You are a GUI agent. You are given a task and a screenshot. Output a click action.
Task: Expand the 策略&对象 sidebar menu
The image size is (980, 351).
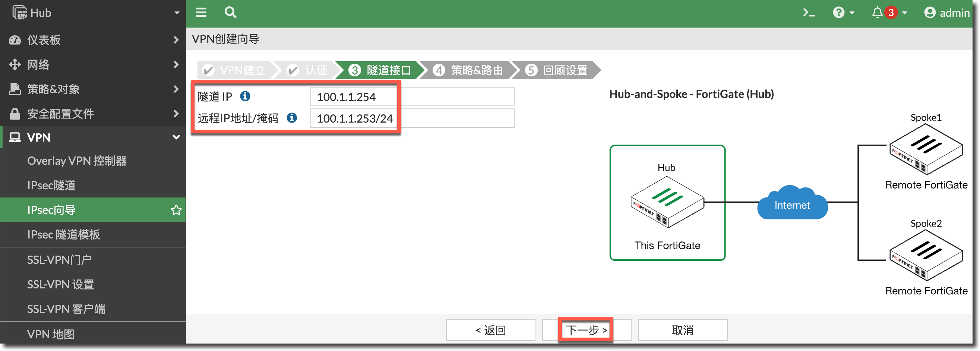[93, 89]
